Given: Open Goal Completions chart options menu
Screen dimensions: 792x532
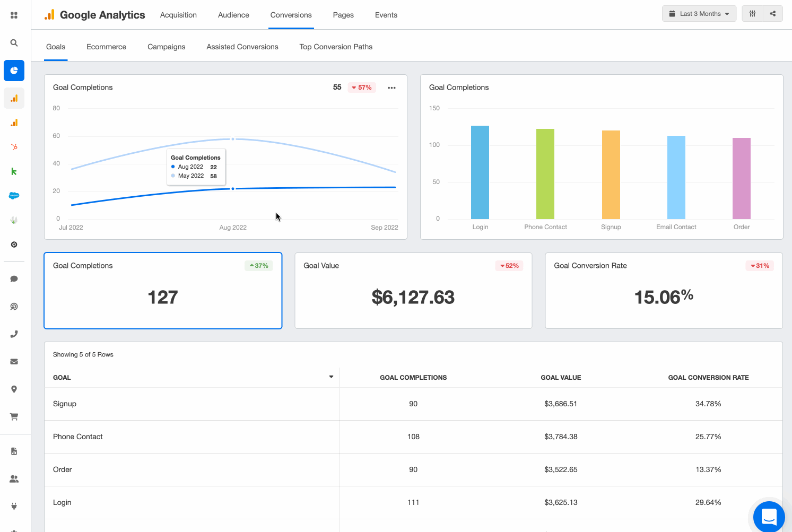Looking at the screenshot, I should (x=391, y=88).
